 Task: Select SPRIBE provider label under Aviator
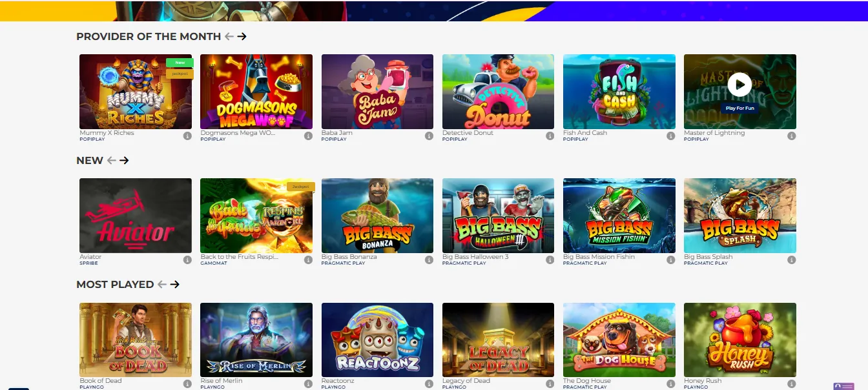88,263
